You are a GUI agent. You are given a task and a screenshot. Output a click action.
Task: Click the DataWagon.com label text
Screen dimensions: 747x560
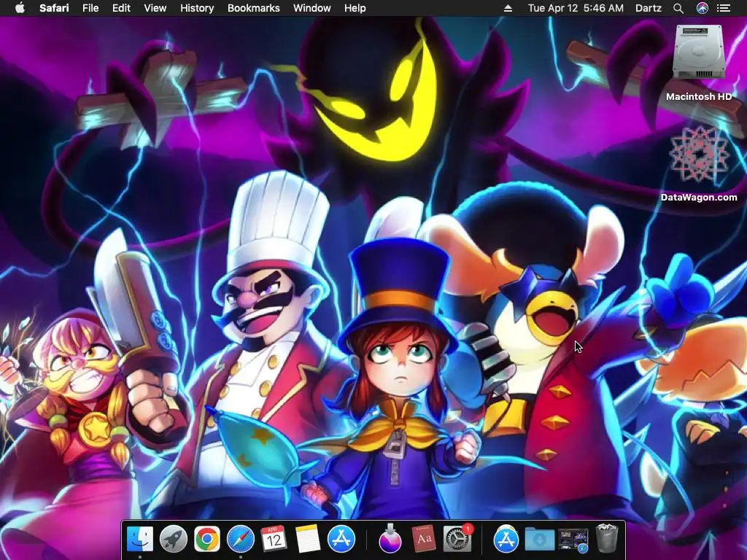click(x=699, y=197)
